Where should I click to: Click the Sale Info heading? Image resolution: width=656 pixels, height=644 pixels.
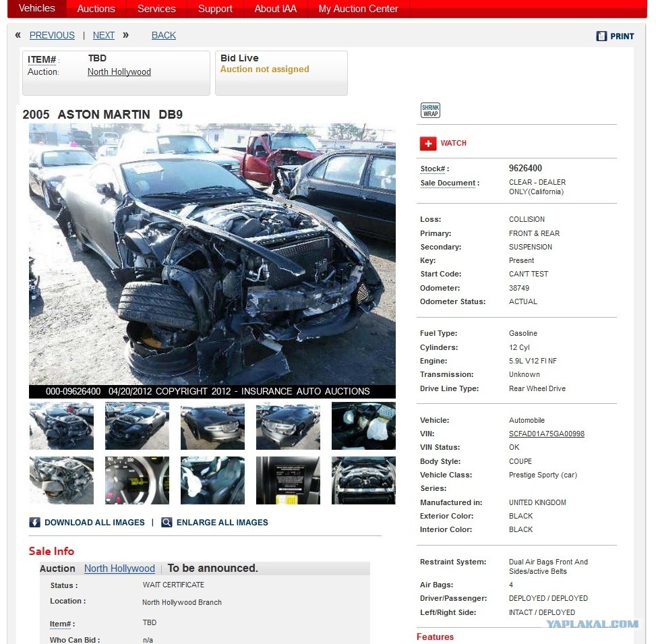tap(51, 551)
